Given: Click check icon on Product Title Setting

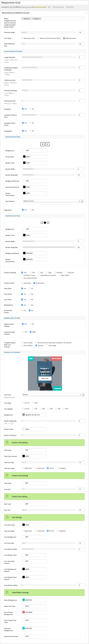Looking at the screenshot, I should click(7, 442).
